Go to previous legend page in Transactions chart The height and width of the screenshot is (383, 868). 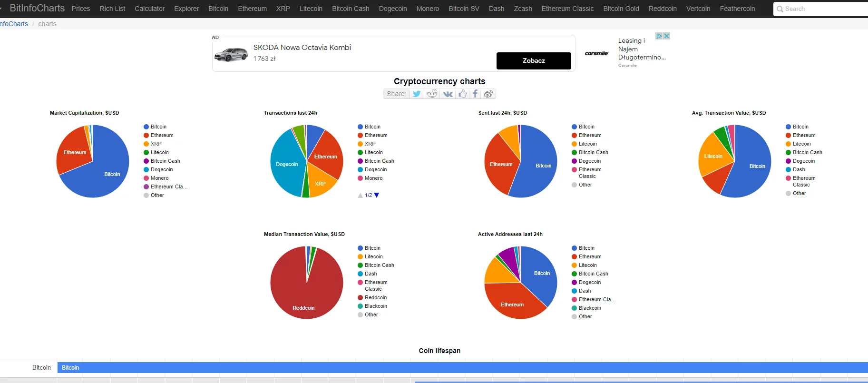pos(360,195)
